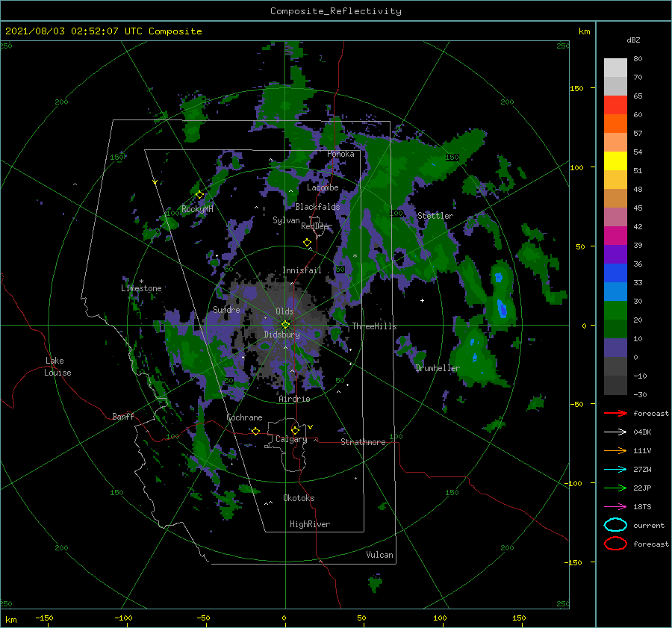This screenshot has width=672, height=628.
Task: Click the red forecast arrow legend icon
Action: pyautogui.click(x=615, y=413)
